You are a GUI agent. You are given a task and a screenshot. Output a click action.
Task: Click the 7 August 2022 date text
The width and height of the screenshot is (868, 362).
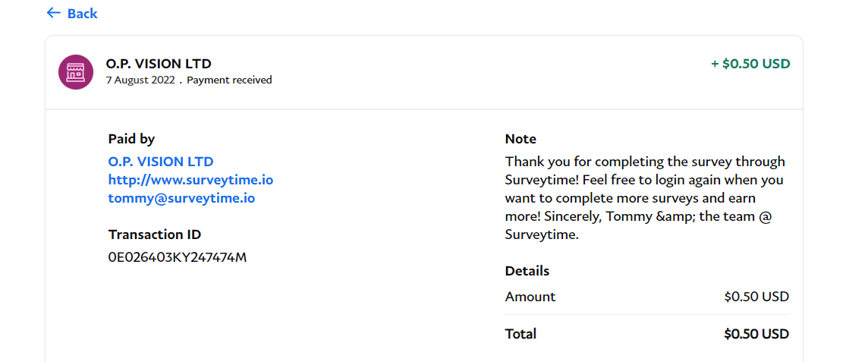coord(140,80)
